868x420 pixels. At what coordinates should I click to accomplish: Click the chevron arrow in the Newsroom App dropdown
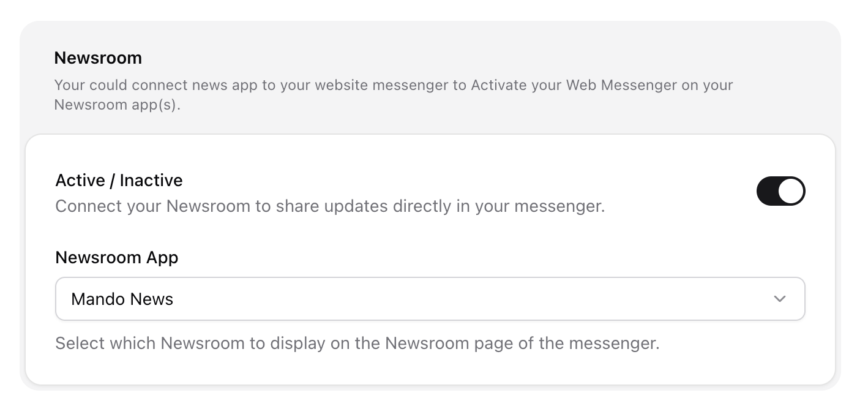tap(779, 299)
